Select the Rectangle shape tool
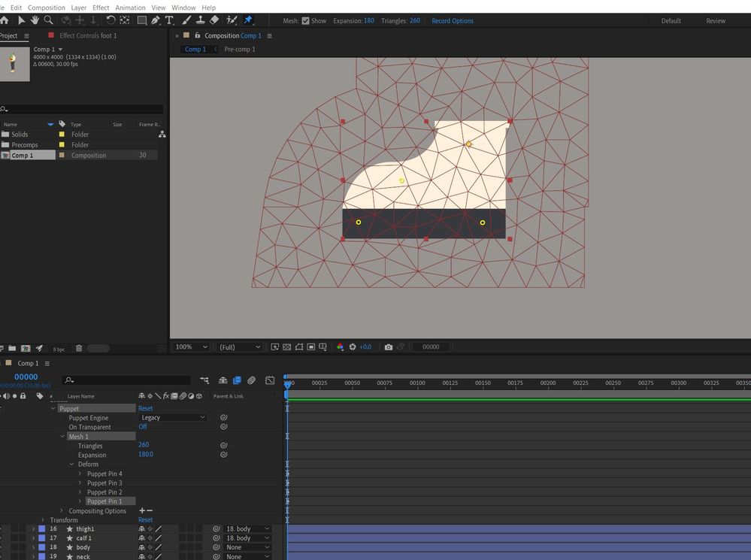 (x=141, y=20)
